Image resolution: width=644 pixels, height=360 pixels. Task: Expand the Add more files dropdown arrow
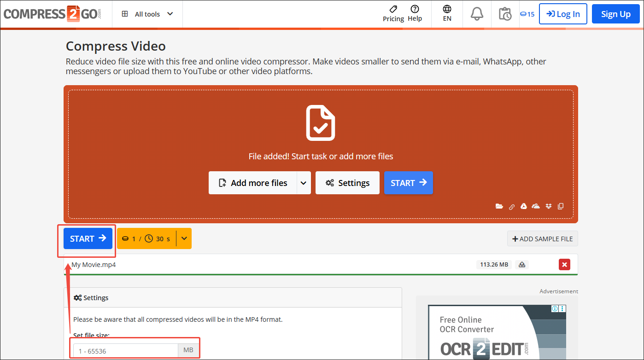pos(304,183)
